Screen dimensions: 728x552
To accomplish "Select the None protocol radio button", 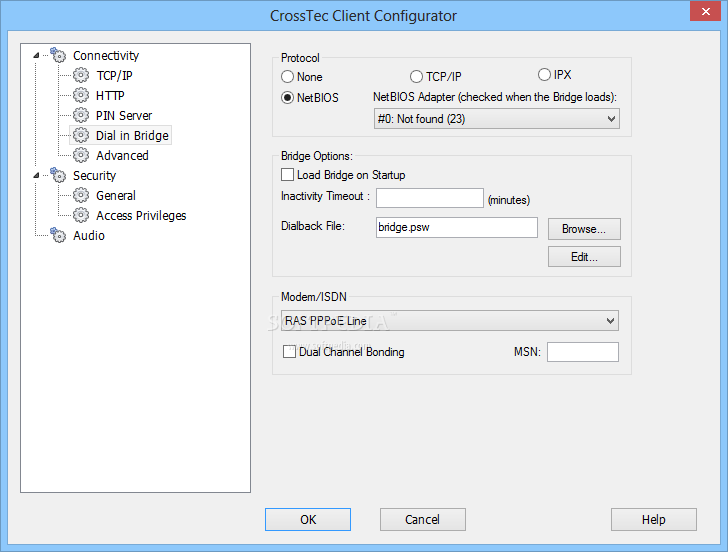I will pos(287,77).
